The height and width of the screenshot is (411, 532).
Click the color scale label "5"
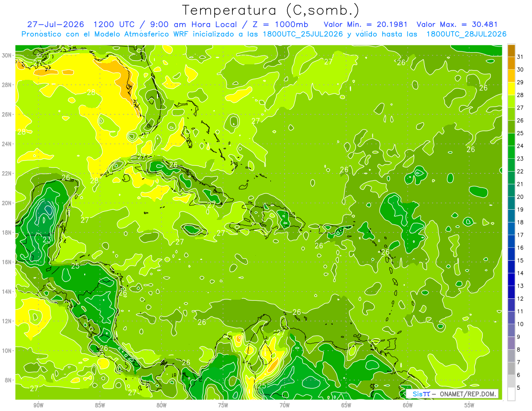coord(519,388)
